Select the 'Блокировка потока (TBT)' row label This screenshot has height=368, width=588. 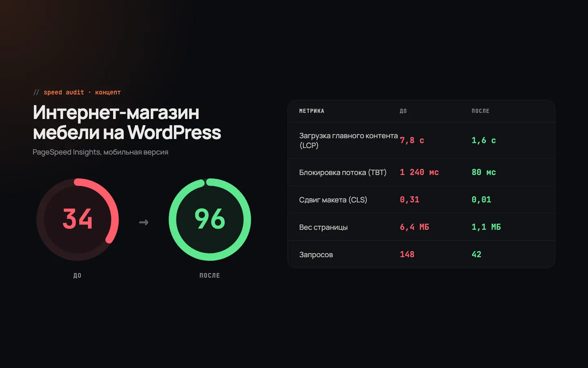[343, 172]
